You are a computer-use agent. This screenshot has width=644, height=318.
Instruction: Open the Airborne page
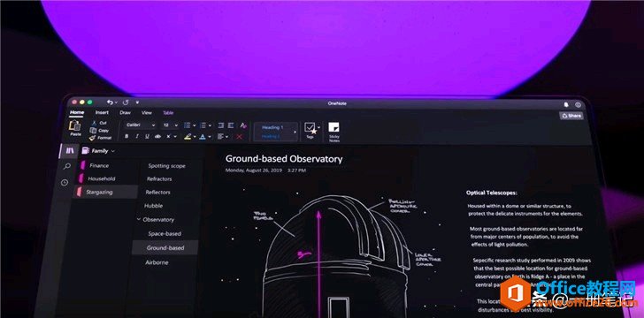point(157,262)
